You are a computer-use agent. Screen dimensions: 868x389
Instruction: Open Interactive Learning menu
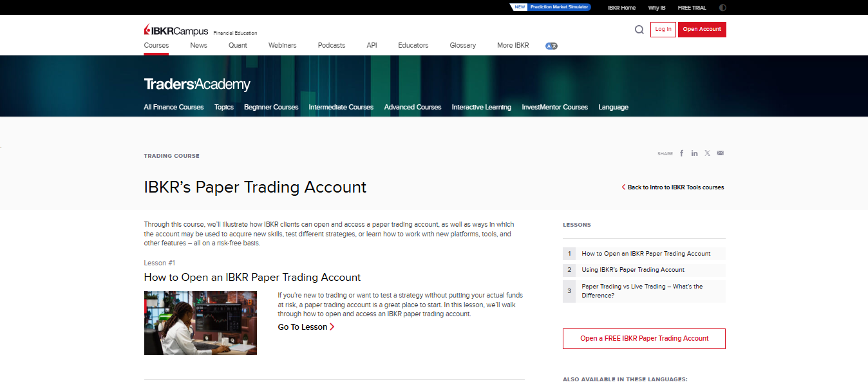pyautogui.click(x=482, y=108)
